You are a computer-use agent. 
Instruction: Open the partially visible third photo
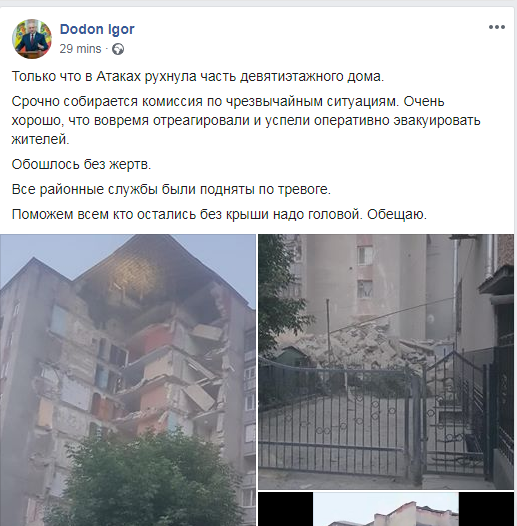pos(386,509)
